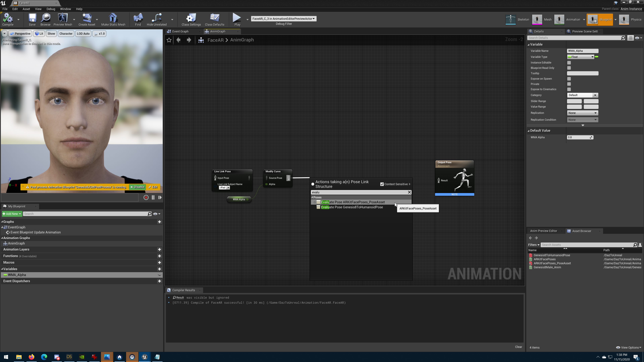The height and width of the screenshot is (362, 644).
Task: Open asset browser Filters dropdown
Action: pyautogui.click(x=534, y=245)
